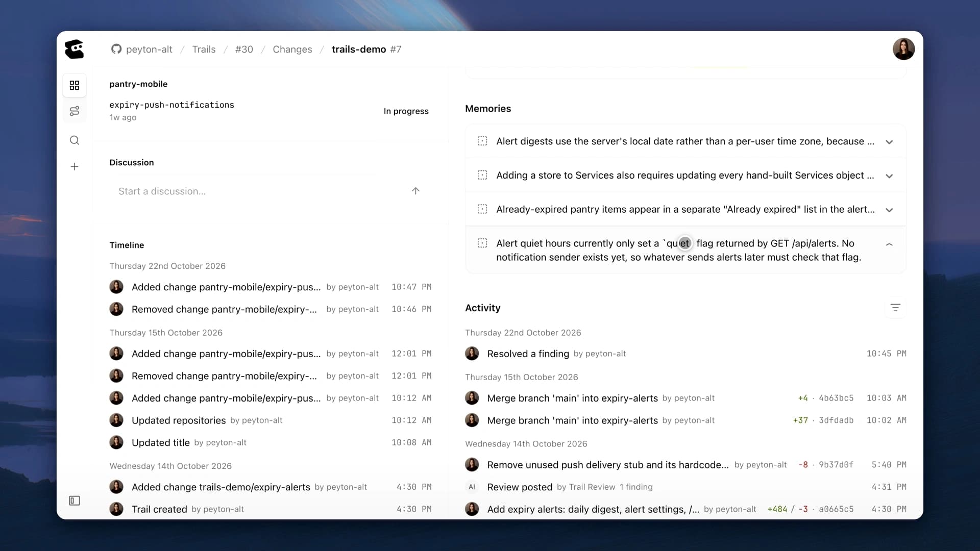Screen dimensions: 980x551
Task: Click avatar on 'Resolved a finding' row
Action: coord(472,354)
